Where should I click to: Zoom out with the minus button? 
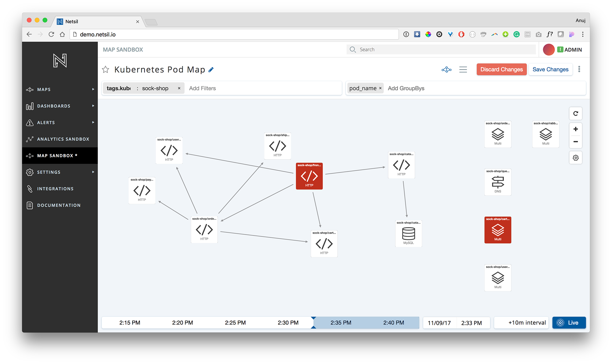575,142
